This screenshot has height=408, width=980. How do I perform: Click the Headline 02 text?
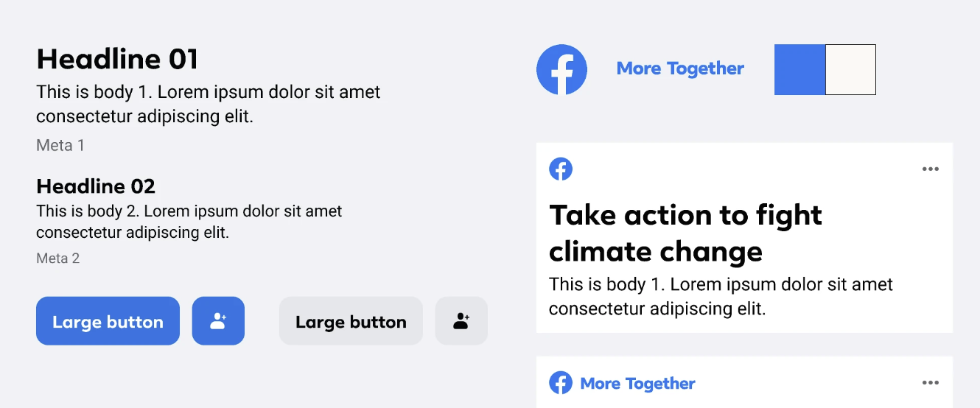coord(96,186)
